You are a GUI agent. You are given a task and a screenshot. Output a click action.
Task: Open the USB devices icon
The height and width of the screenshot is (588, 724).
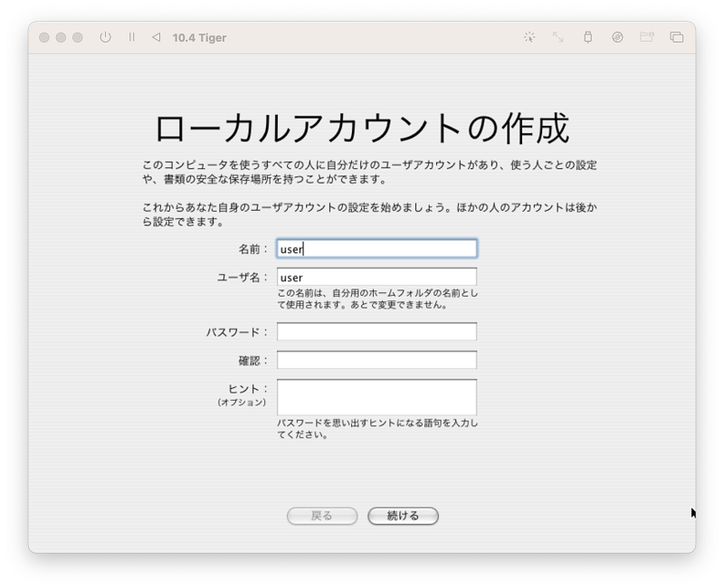click(x=587, y=37)
